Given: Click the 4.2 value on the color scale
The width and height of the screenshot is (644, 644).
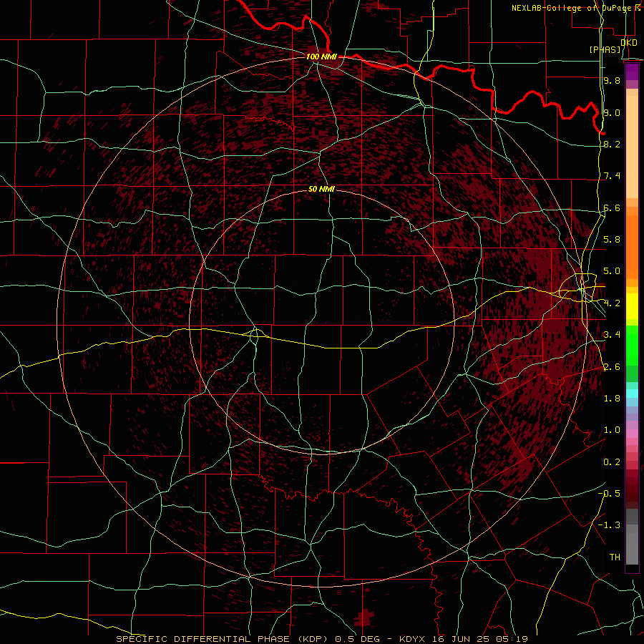Looking at the screenshot, I should click(x=612, y=303).
